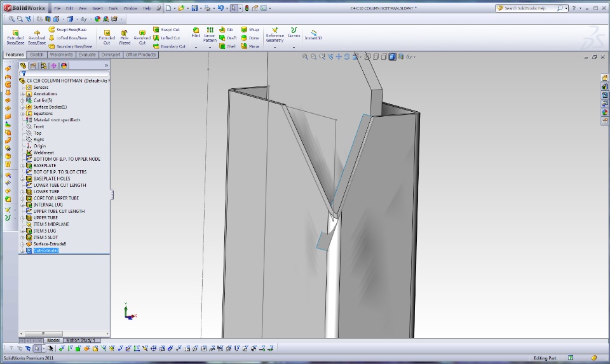Choose Swept Cut feature

pos(166,30)
